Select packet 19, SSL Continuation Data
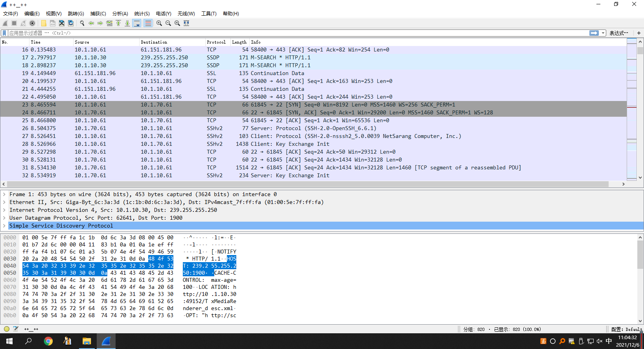Viewport: 644px width, 349px height. (313, 73)
